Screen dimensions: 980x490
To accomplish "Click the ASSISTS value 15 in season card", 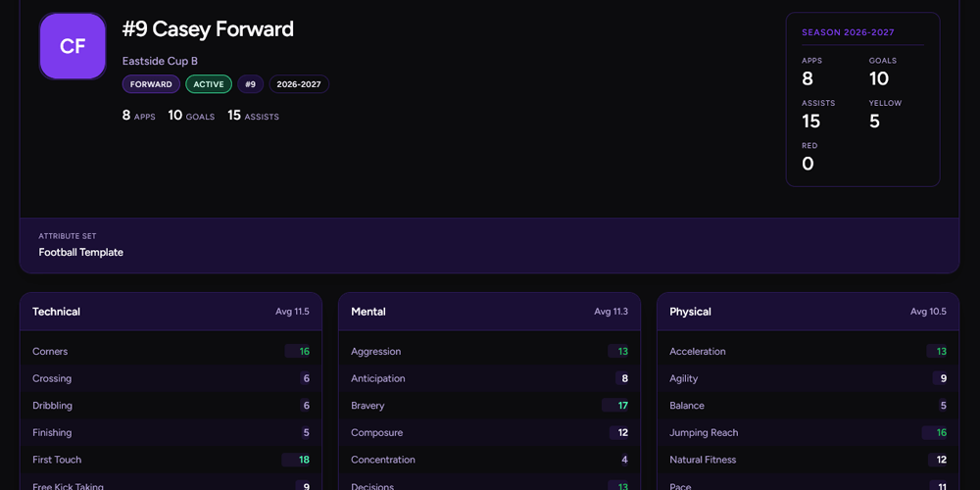I will coord(811,122).
